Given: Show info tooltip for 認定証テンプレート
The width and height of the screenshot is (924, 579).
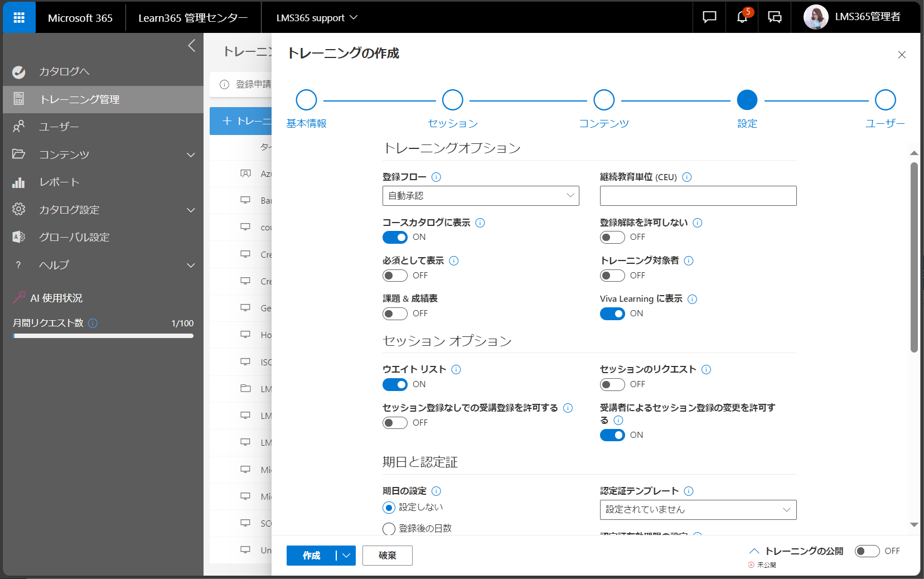Looking at the screenshot, I should [689, 491].
